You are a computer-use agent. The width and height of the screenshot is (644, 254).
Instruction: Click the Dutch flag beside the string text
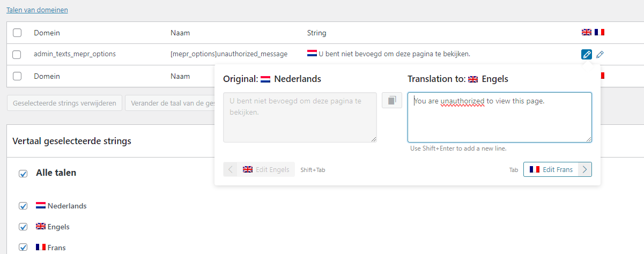point(312,54)
